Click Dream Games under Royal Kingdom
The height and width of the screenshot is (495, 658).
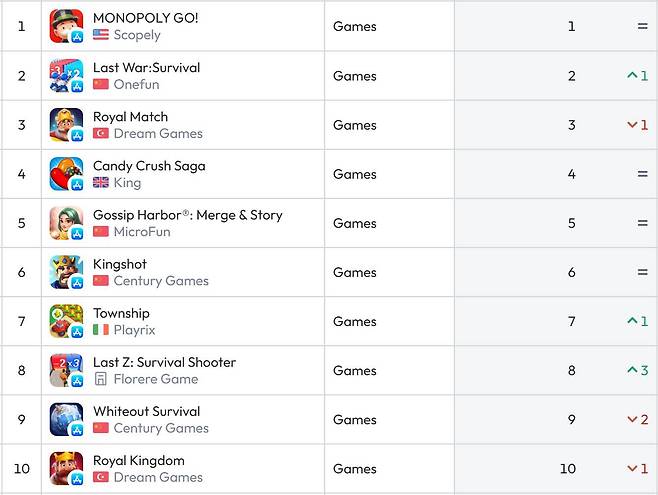(158, 477)
